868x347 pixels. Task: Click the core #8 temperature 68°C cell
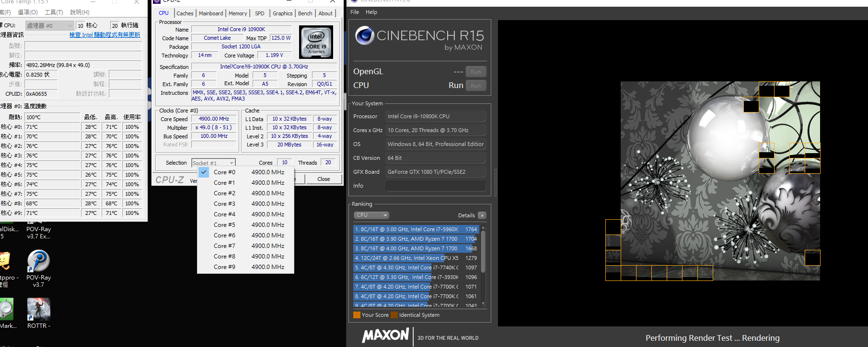point(53,203)
